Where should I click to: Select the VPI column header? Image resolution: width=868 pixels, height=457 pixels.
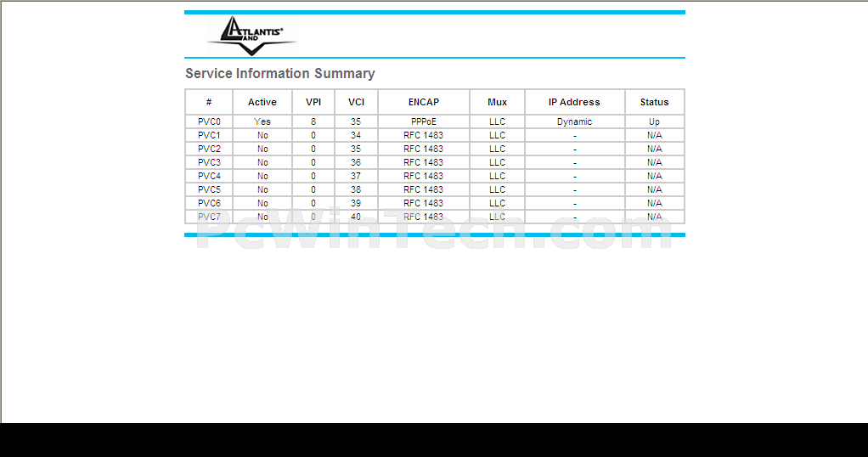313,102
